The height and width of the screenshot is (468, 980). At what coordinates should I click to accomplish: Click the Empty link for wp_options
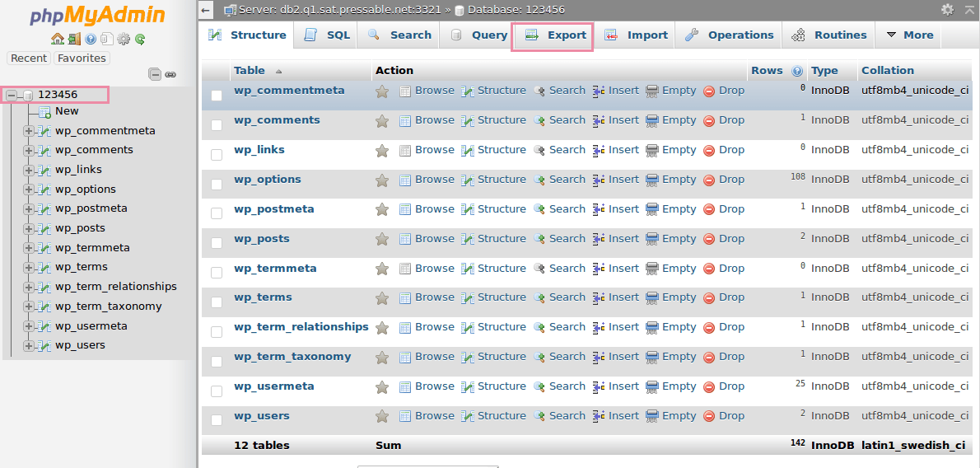pos(679,180)
